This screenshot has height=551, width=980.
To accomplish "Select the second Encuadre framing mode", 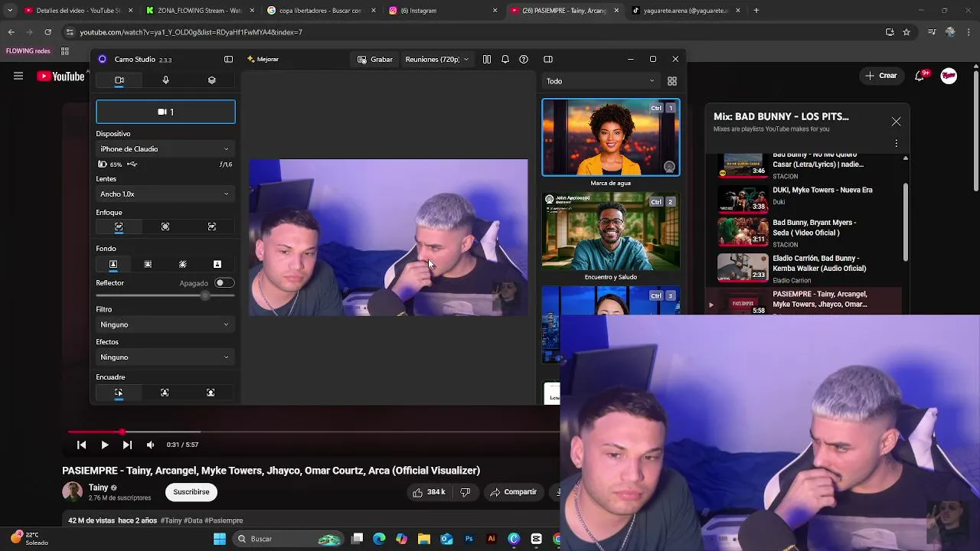I will tap(165, 393).
